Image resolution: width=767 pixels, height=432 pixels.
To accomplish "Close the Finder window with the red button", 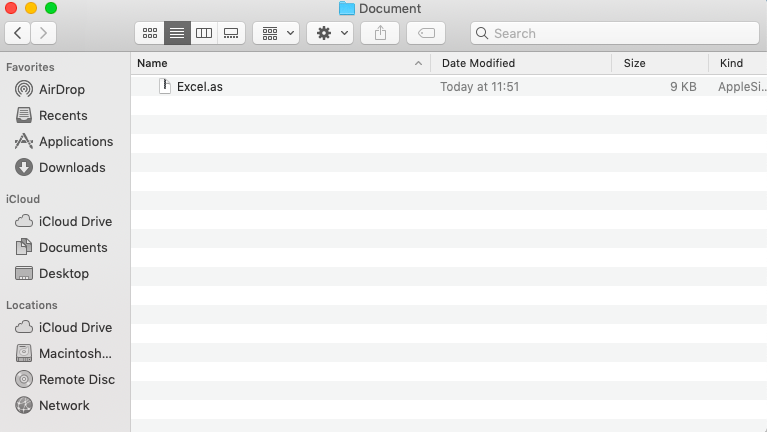I will coord(11,8).
